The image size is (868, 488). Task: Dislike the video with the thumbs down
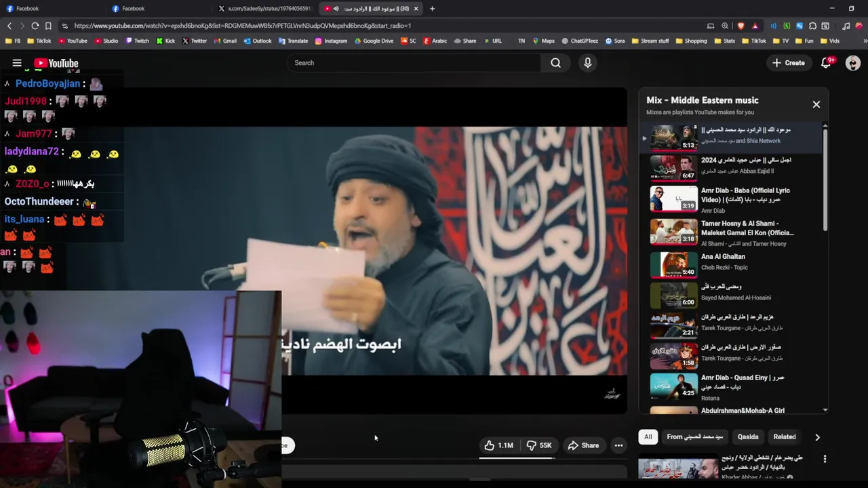[x=540, y=445]
